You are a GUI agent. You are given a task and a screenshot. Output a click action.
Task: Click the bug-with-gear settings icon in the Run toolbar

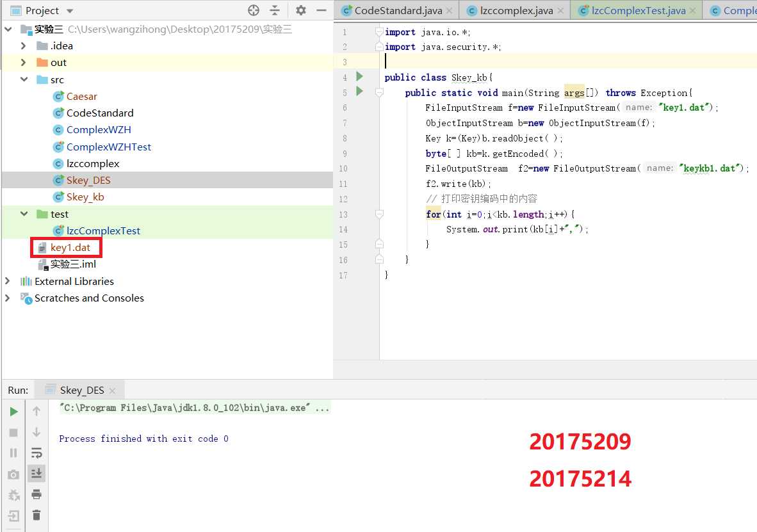[x=13, y=496]
